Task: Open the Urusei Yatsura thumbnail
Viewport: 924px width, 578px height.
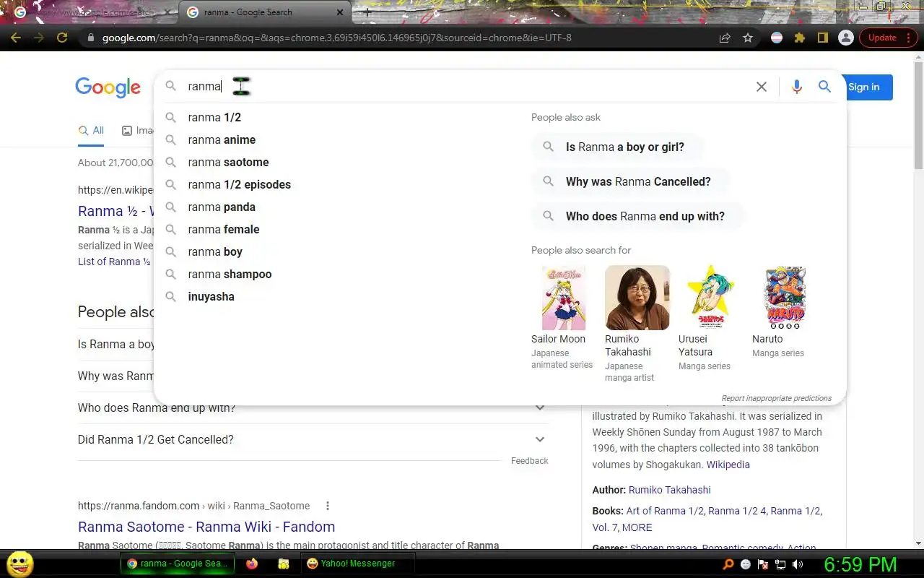Action: tap(711, 298)
